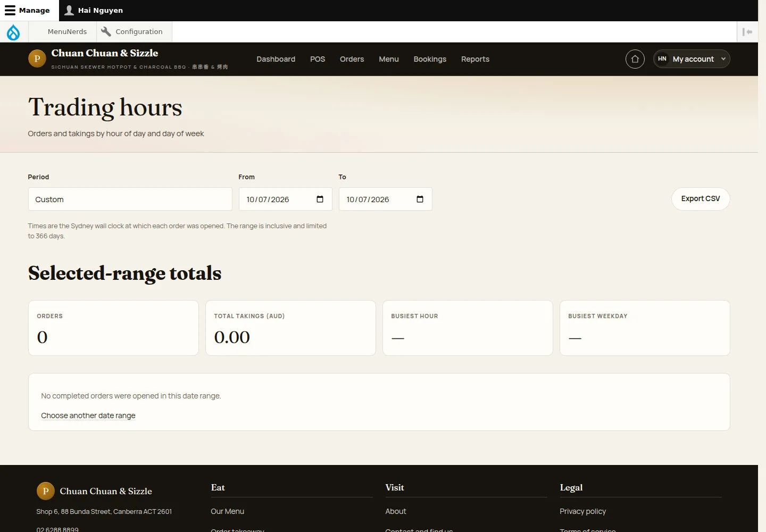The height and width of the screenshot is (532, 766).
Task: Open the Drupal home logo icon
Action: [x=13, y=32]
